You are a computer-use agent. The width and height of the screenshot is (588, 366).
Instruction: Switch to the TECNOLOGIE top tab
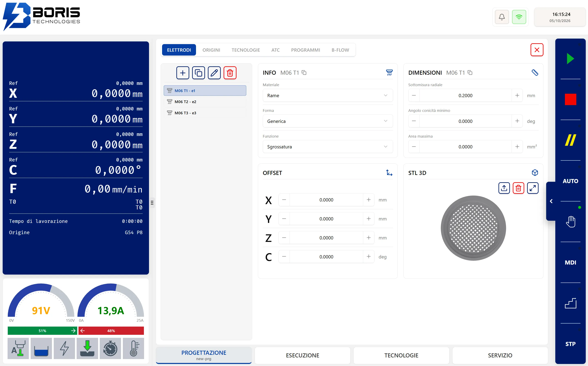tap(245, 50)
